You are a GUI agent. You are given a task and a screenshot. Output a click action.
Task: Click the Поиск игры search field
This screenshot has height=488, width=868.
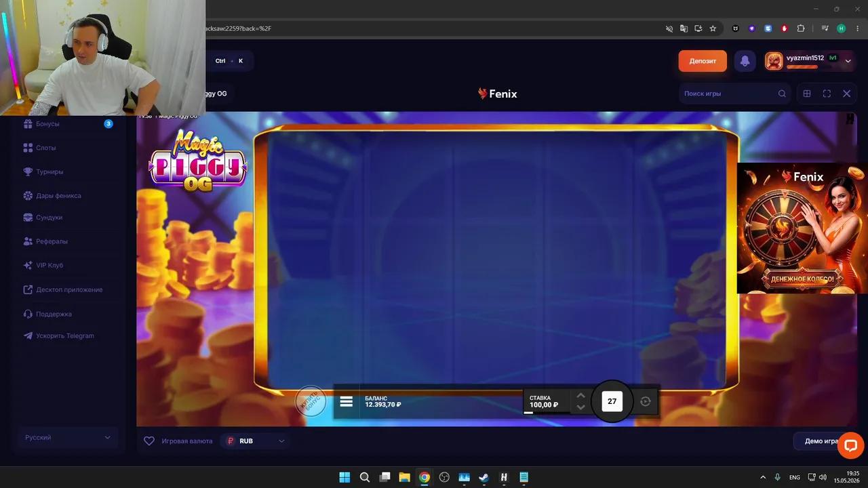pos(734,94)
